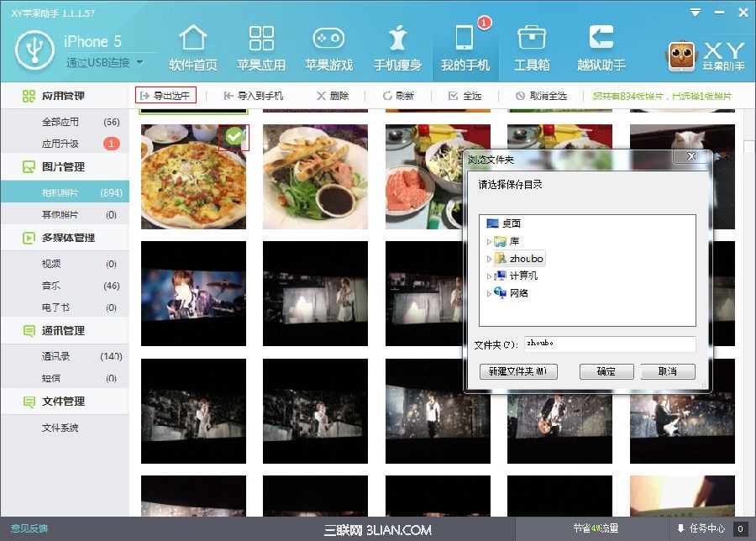Select 音乐 in the sidebar
The height and width of the screenshot is (541, 756).
pos(52,286)
